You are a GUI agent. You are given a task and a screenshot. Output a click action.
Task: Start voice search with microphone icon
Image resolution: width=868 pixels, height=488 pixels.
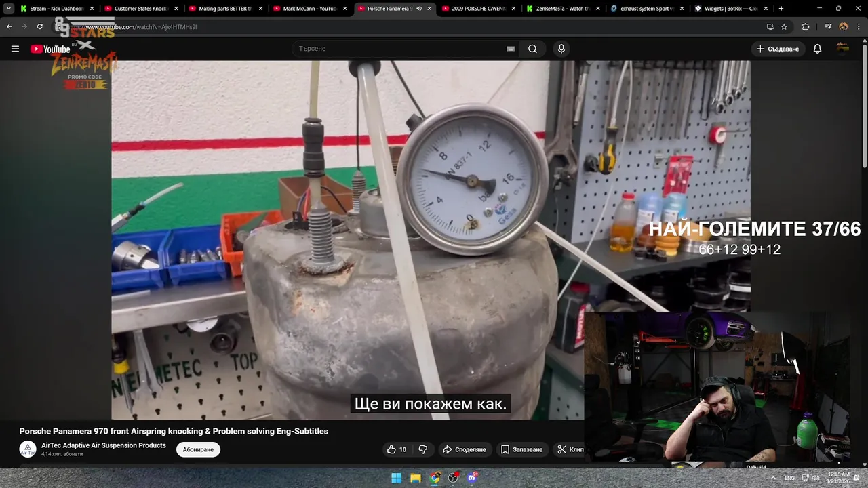(x=561, y=49)
